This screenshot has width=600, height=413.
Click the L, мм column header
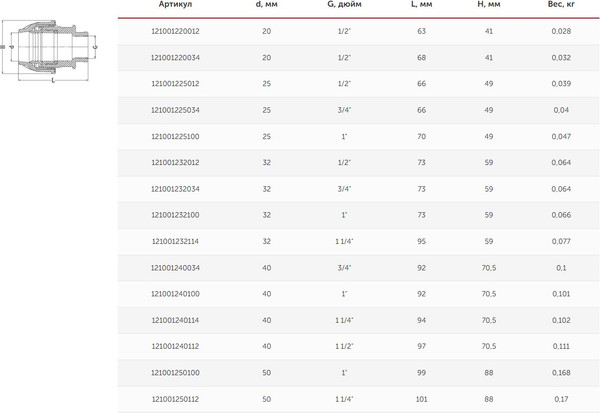[x=422, y=5]
